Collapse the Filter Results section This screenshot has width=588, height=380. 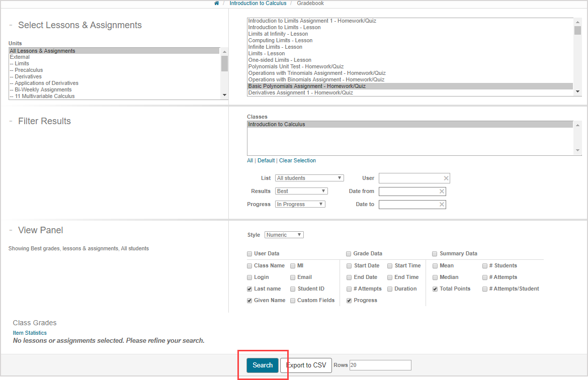click(x=11, y=121)
